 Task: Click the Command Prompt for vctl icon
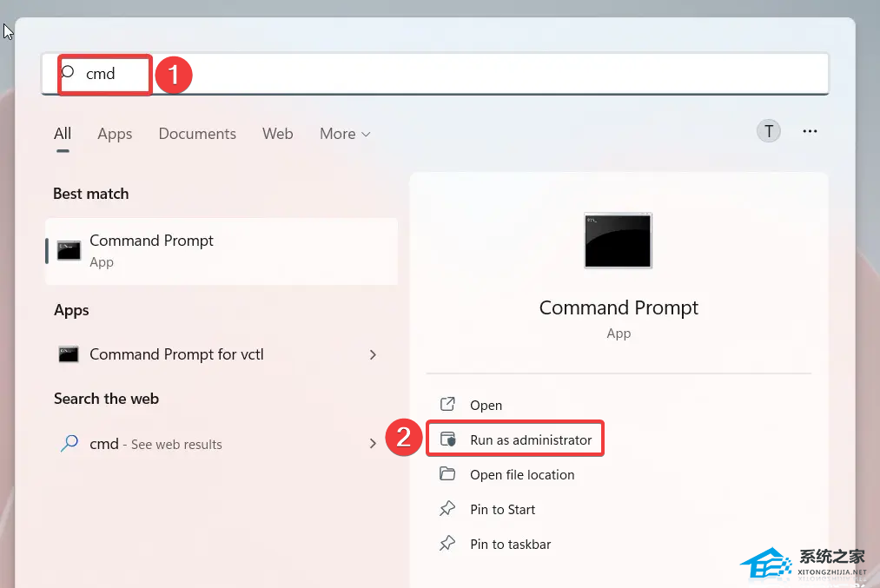tap(69, 354)
